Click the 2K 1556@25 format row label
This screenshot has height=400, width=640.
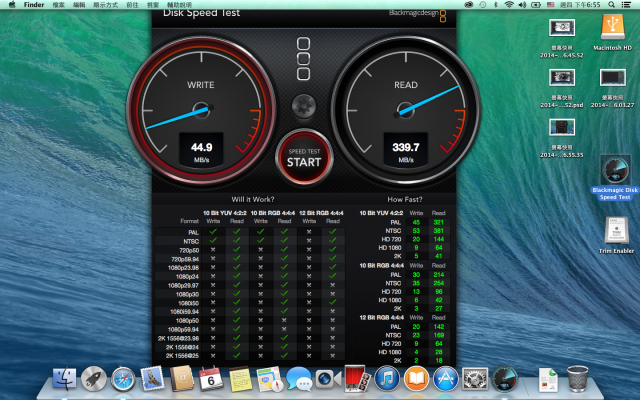[182, 356]
